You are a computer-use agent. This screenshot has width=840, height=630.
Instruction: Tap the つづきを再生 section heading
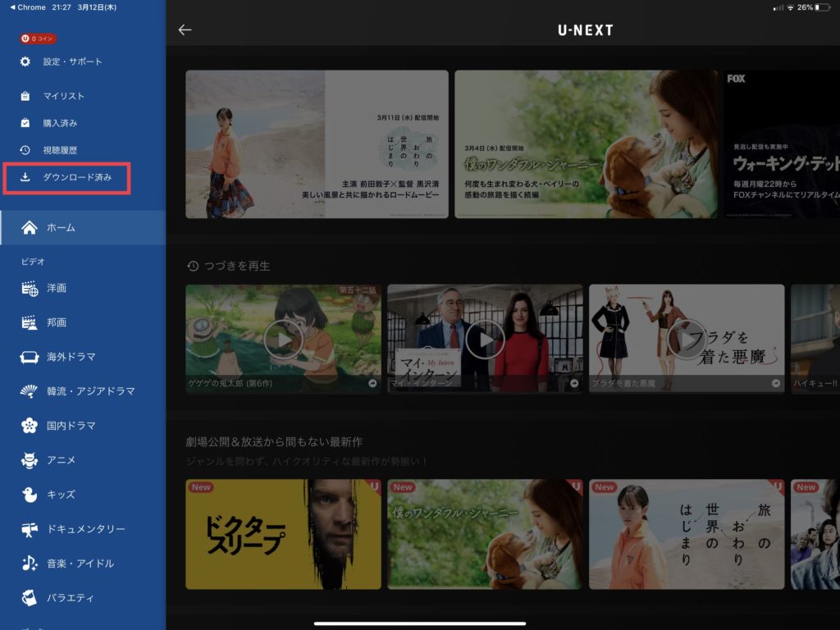(x=228, y=266)
